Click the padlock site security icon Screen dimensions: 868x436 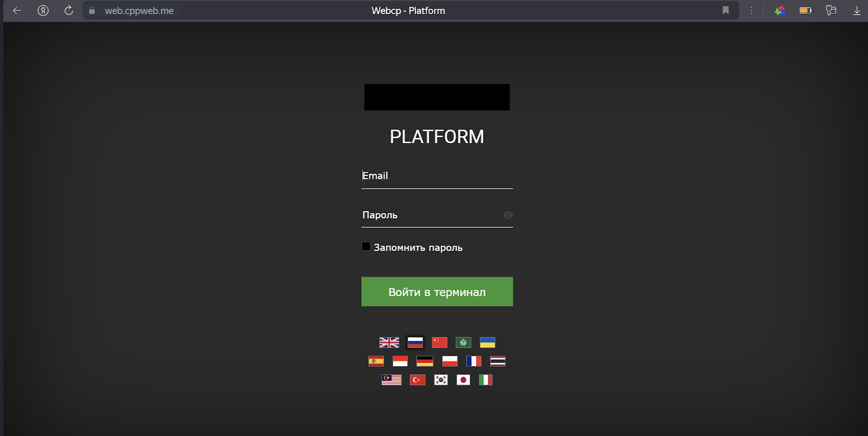(92, 10)
